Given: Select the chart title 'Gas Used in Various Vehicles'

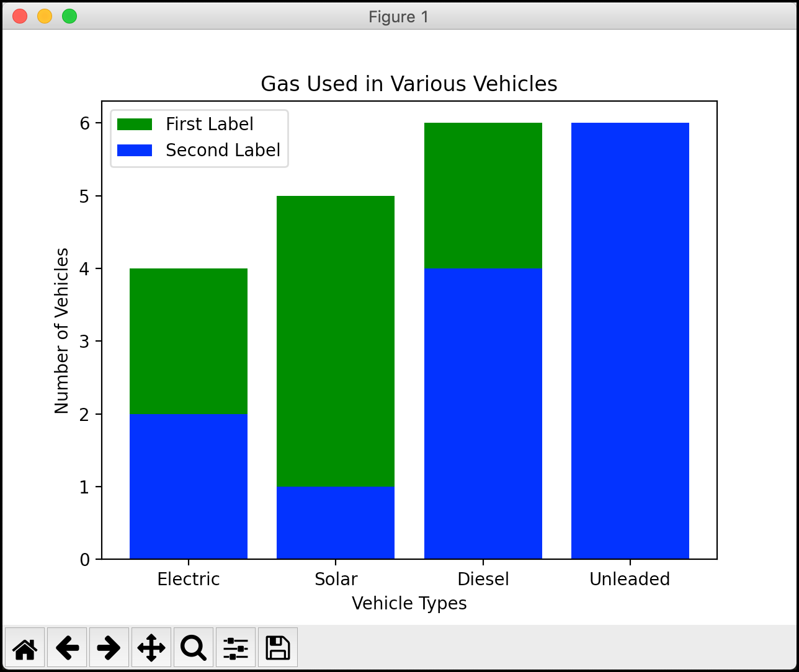Looking at the screenshot, I should pos(409,84).
